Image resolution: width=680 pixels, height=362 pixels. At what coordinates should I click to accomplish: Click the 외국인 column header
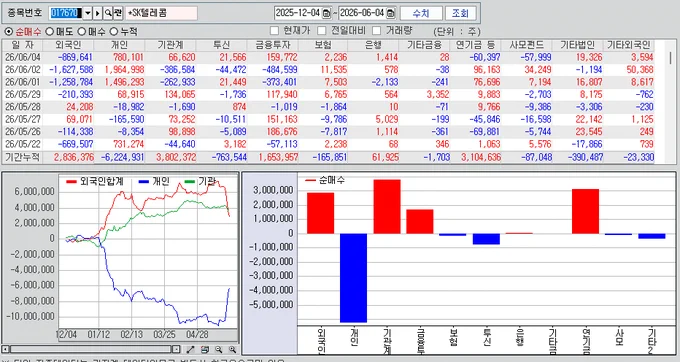69,45
